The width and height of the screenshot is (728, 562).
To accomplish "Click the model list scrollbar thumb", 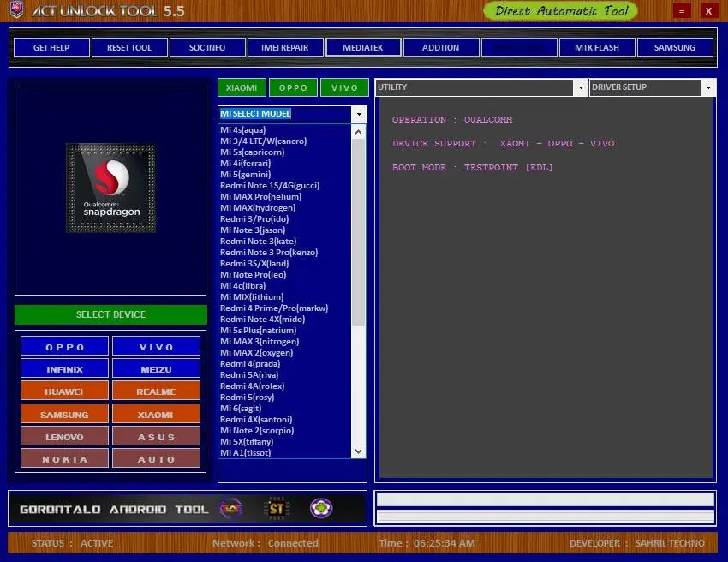I will point(358,232).
